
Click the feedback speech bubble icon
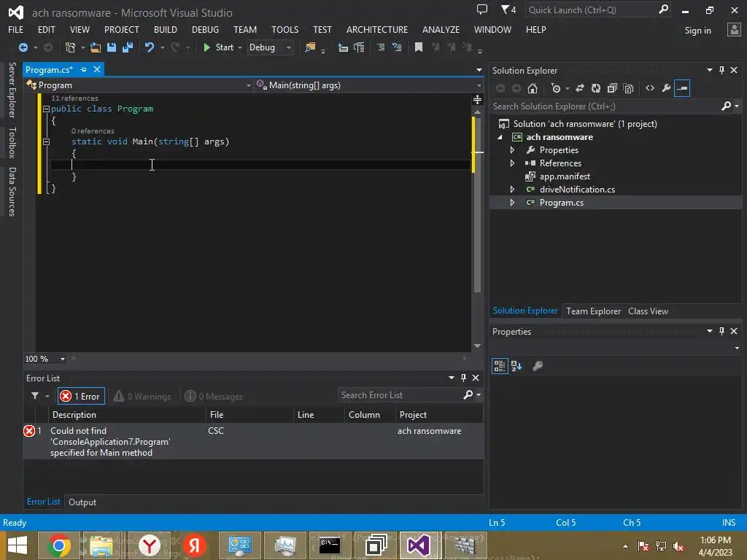click(x=482, y=9)
